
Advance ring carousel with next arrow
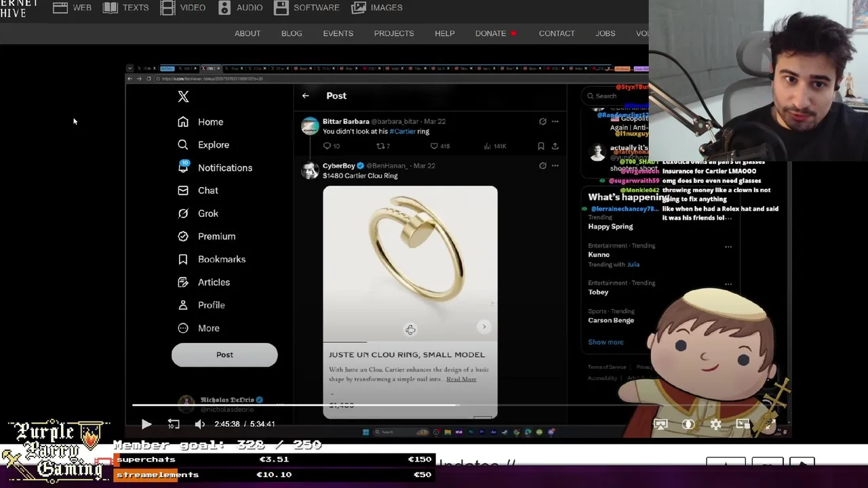[484, 327]
